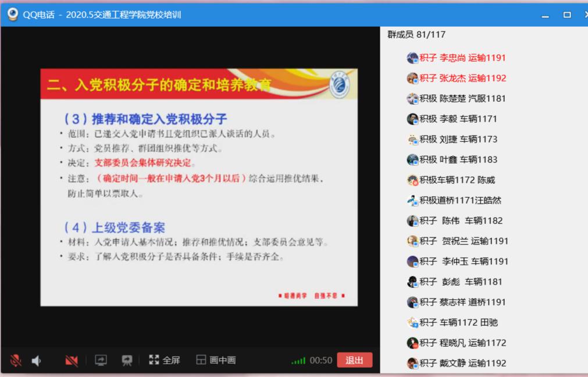Enter fullscreen with 全屏
This screenshot has width=588, height=377.
pos(164,361)
